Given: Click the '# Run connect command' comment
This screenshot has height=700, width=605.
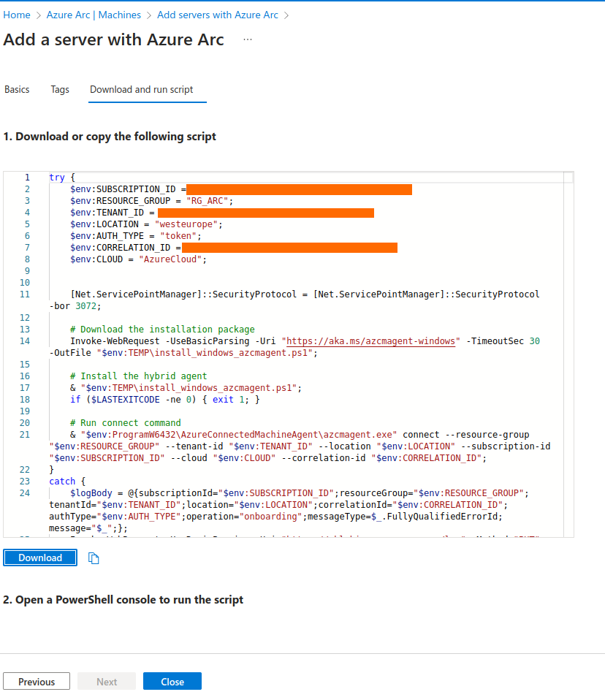Looking at the screenshot, I should pos(126,423).
